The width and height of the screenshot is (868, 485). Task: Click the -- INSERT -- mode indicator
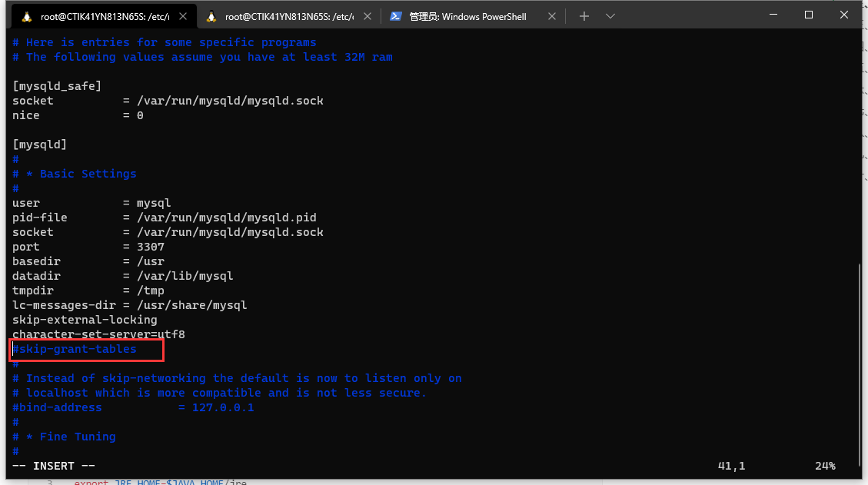click(x=54, y=467)
